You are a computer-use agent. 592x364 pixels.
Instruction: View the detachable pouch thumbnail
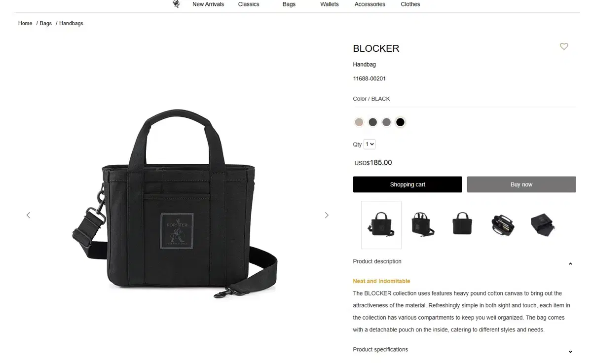click(543, 225)
